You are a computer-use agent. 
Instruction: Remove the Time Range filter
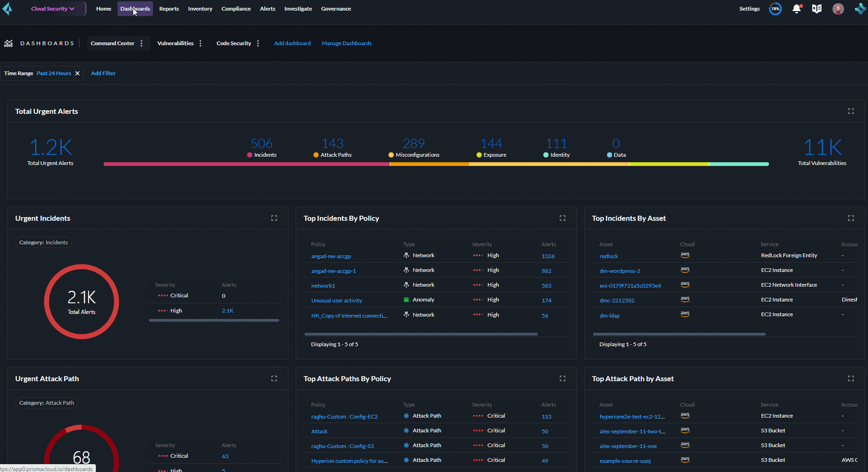coord(77,73)
